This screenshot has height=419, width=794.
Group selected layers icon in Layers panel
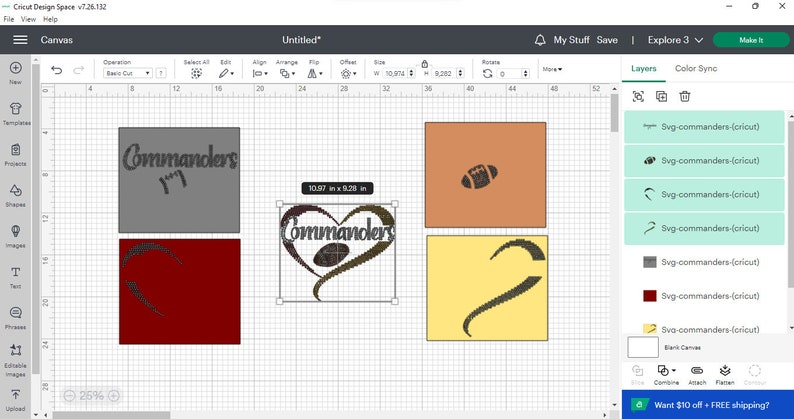pos(638,96)
